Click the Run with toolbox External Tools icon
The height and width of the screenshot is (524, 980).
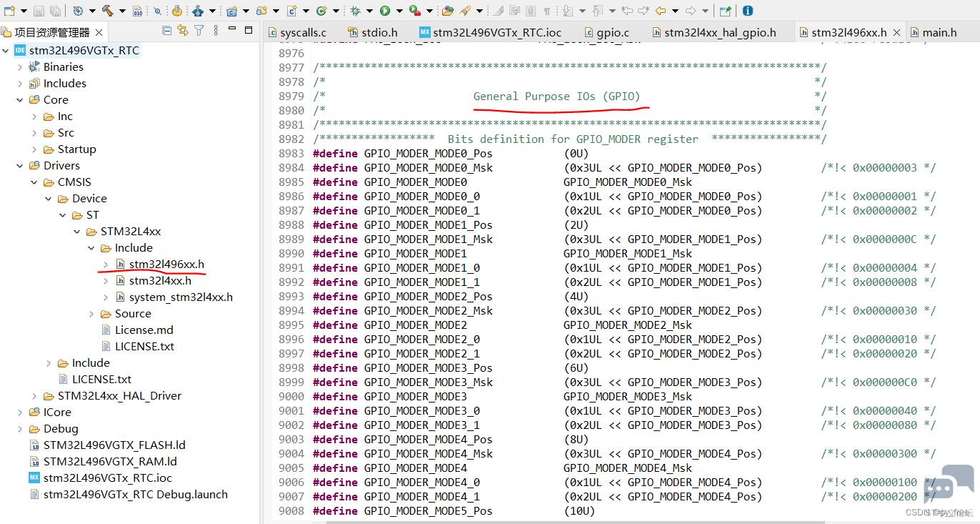click(415, 11)
